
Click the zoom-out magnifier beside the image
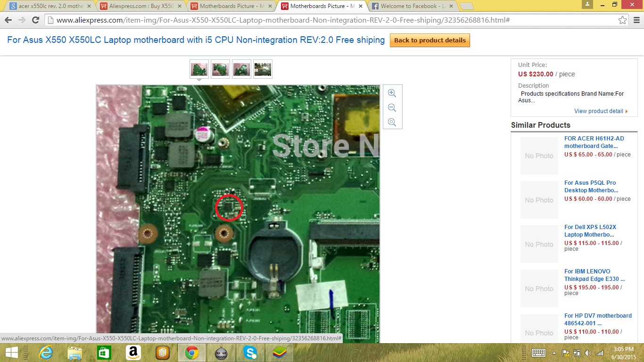click(392, 108)
